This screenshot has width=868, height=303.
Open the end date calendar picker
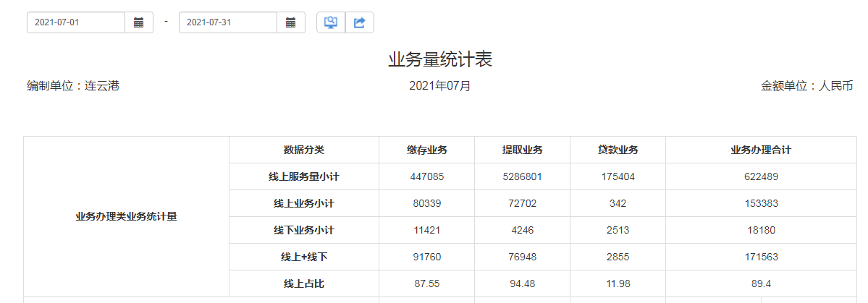click(x=291, y=22)
